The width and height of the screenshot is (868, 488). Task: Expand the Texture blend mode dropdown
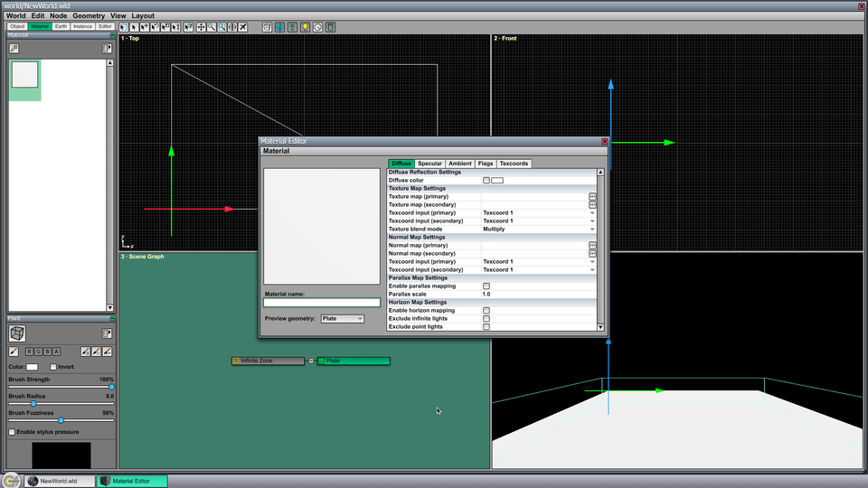pos(539,229)
